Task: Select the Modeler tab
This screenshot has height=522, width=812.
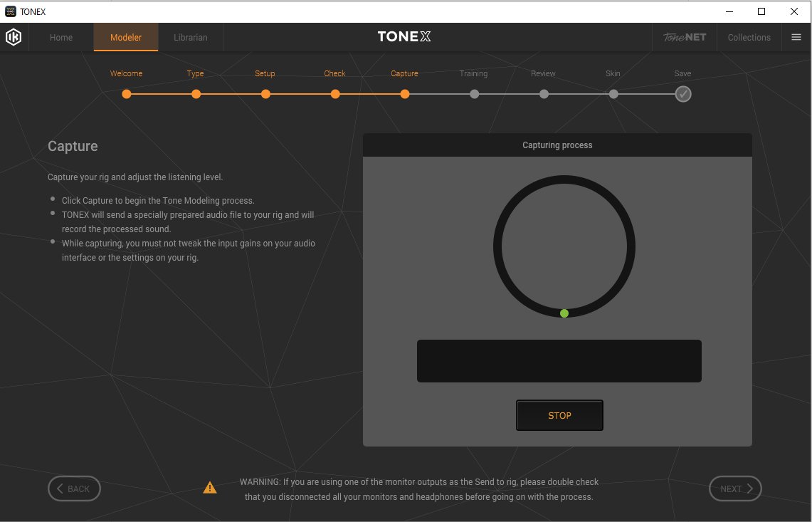Action: point(126,37)
